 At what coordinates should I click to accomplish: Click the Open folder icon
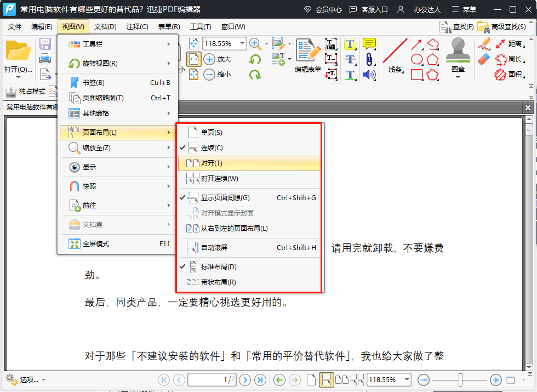tap(18, 52)
